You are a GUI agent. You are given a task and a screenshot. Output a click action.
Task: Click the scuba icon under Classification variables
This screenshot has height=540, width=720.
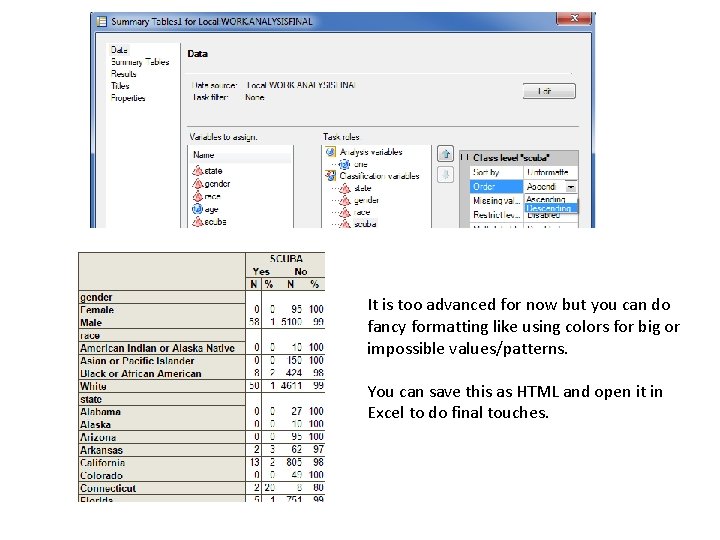pyautogui.click(x=345, y=224)
